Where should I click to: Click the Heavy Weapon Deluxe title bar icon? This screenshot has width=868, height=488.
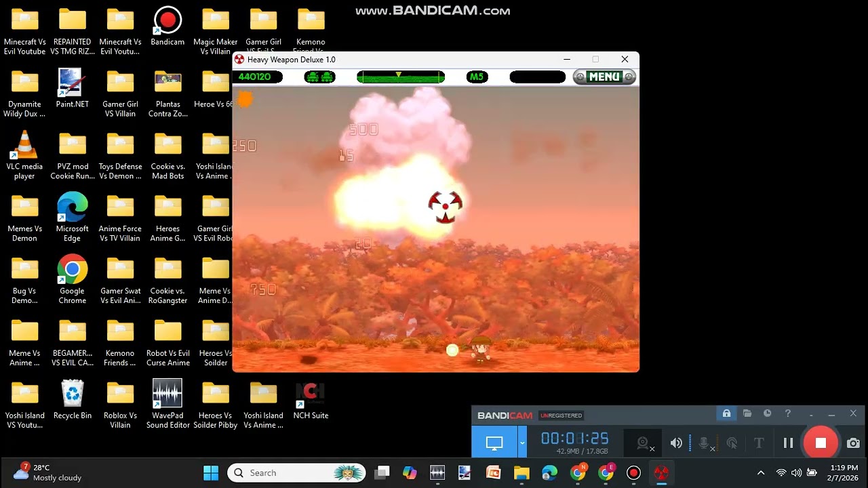[x=239, y=60]
